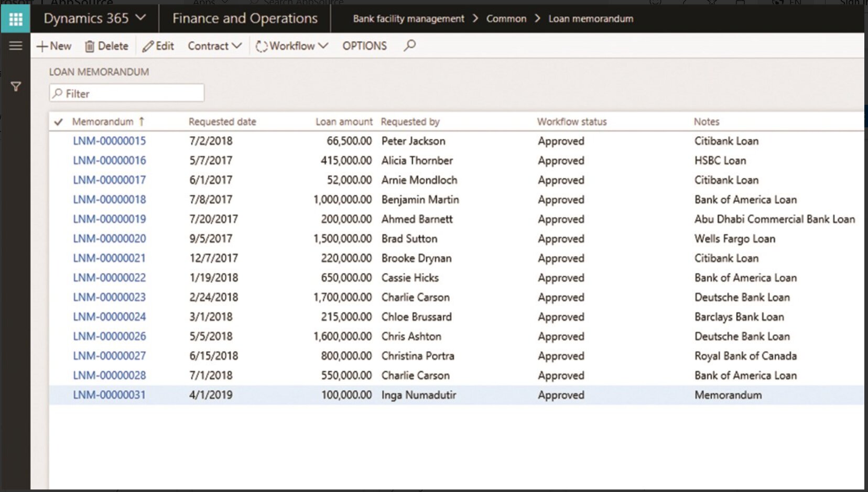Screen dimensions: 868x492
Task: Open the LNM-00000031 memorandum link
Action: click(x=109, y=395)
